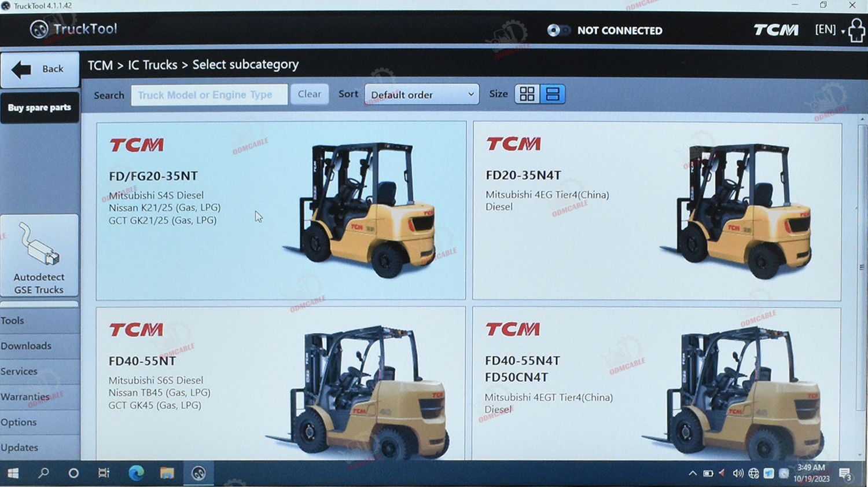868x487 pixels.
Task: Click the user profile icon in header
Action: pos(856,30)
